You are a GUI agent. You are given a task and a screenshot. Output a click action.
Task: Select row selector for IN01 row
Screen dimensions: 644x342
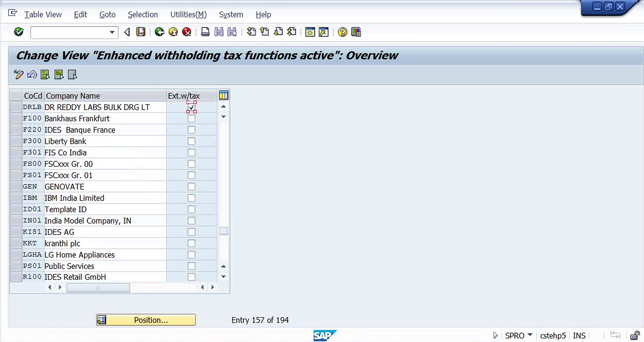click(16, 221)
